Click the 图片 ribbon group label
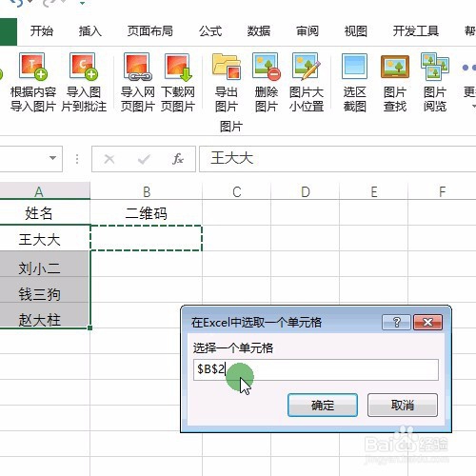 tap(231, 127)
